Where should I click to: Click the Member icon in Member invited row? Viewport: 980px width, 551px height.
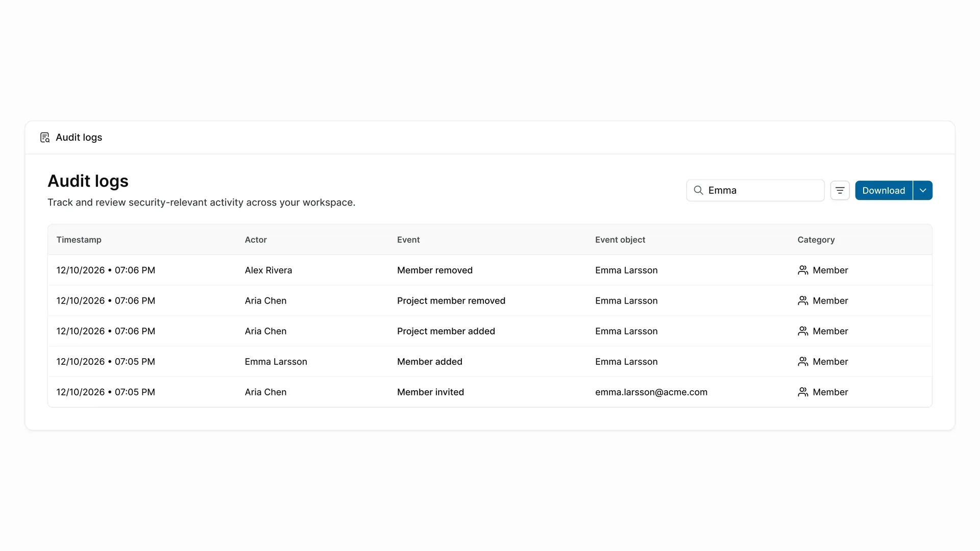click(x=803, y=392)
